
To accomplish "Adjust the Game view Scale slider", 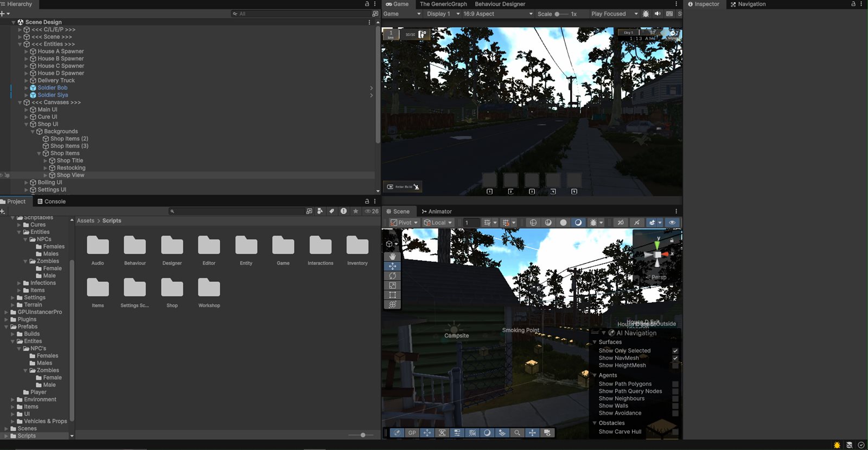I will tap(561, 14).
